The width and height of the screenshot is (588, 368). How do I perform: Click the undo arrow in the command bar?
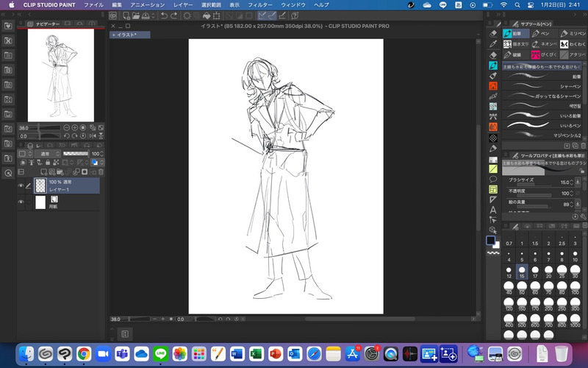point(164,15)
